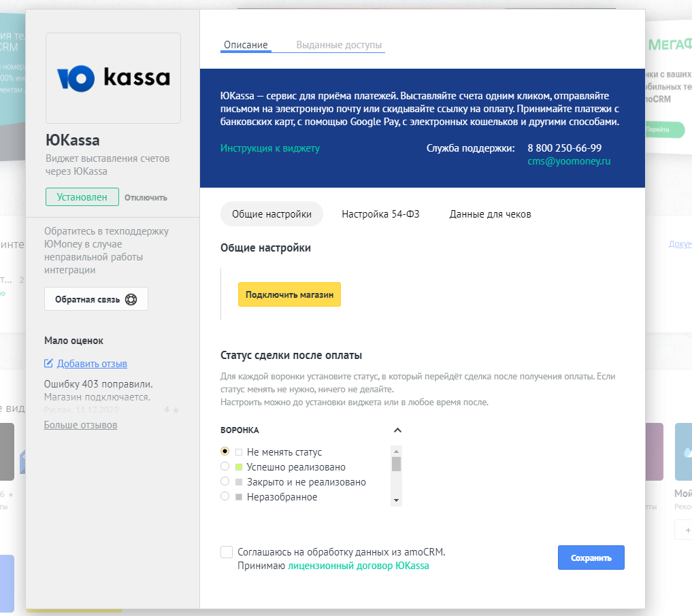Tick the Соглашаюсь на обработку данных checkbox
692x616 pixels.
227,552
